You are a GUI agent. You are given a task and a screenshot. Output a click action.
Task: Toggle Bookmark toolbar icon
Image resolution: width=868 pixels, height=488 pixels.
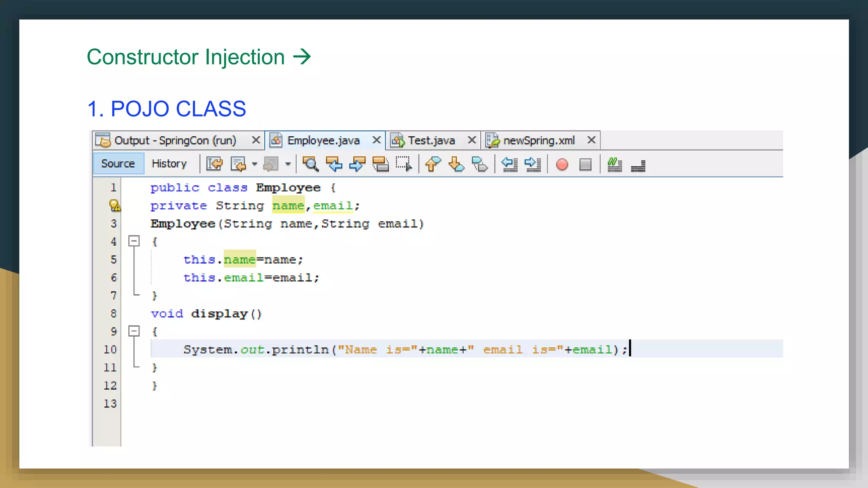479,164
